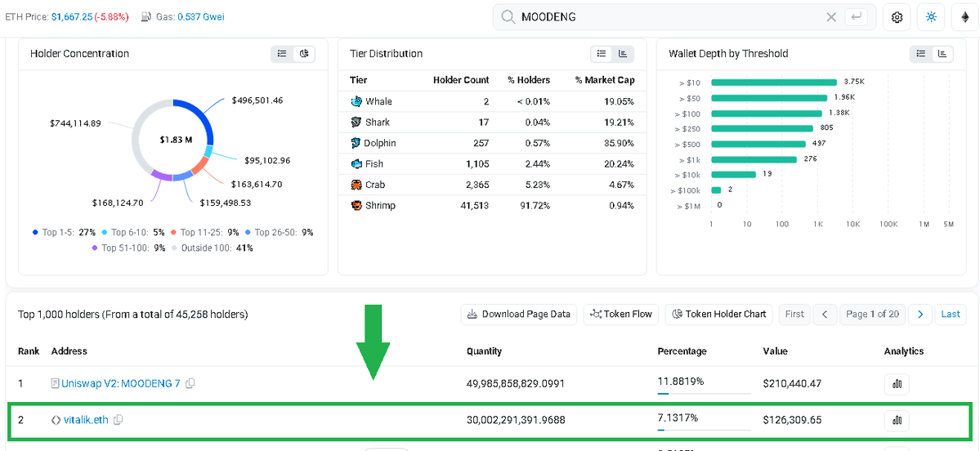
Task: Jump to the Last page
Action: [x=951, y=315]
